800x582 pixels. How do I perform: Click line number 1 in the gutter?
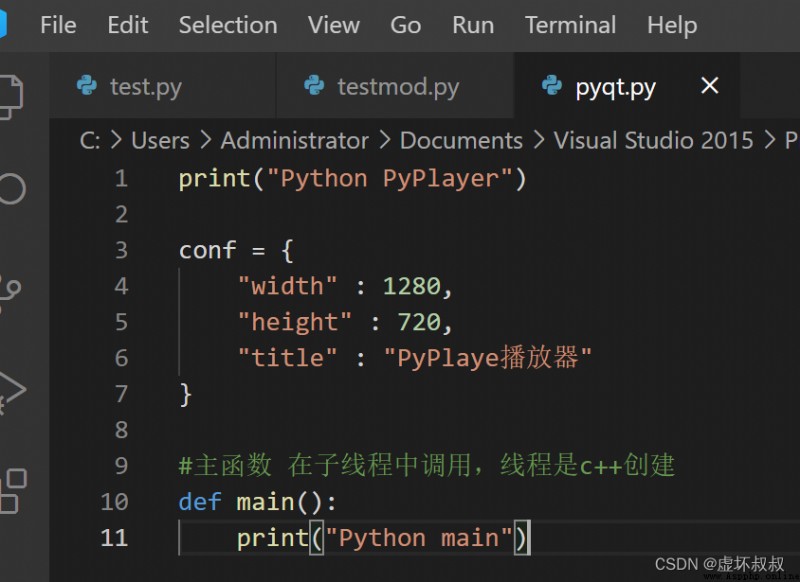pos(121,179)
